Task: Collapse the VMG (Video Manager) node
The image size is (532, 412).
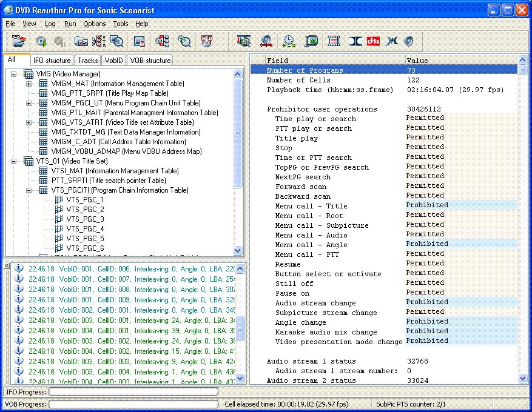Action: [13, 74]
